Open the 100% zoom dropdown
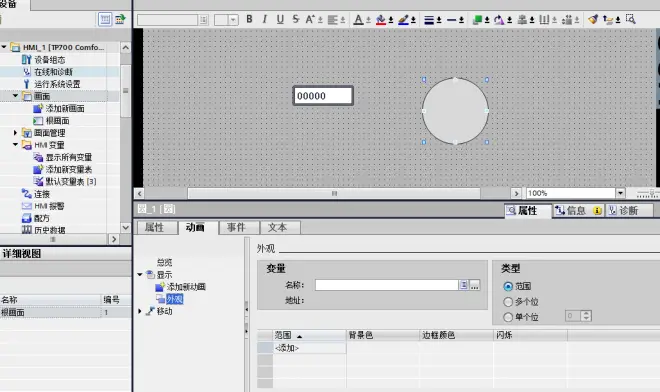660x392 pixels. coord(620,193)
